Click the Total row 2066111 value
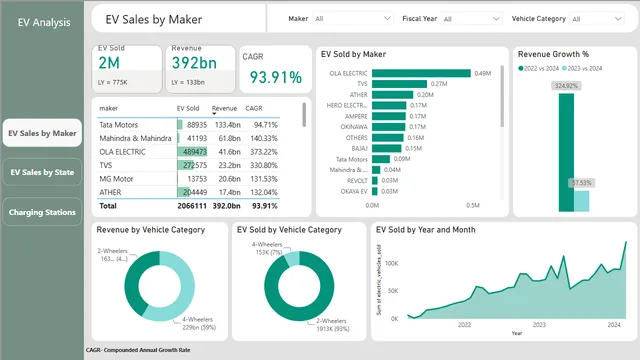This screenshot has width=640, height=360. [192, 206]
